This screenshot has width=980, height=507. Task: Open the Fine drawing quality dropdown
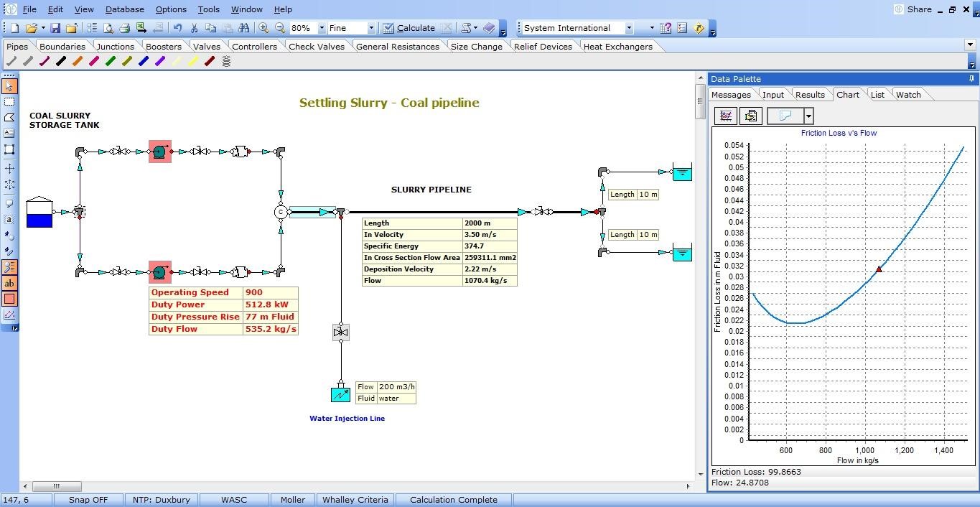[373, 28]
